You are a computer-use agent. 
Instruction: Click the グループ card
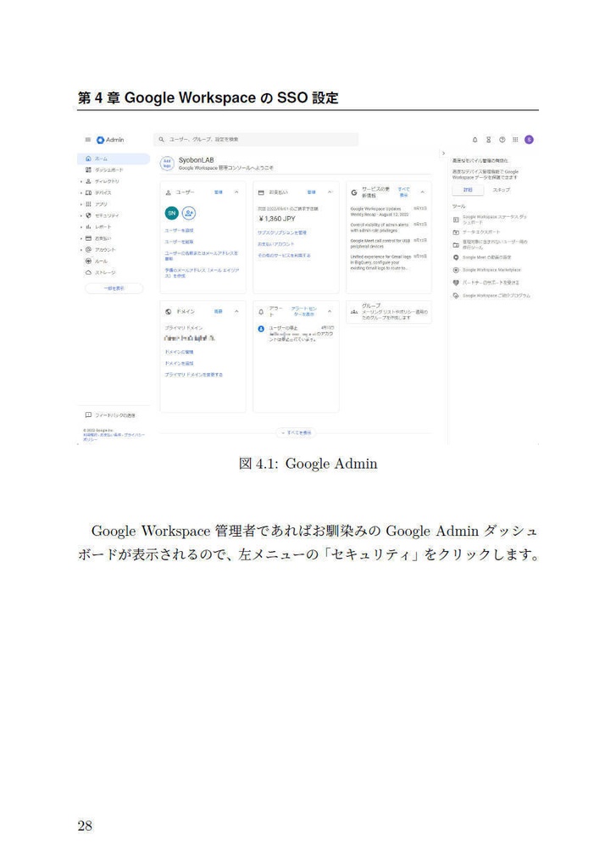pyautogui.click(x=389, y=312)
